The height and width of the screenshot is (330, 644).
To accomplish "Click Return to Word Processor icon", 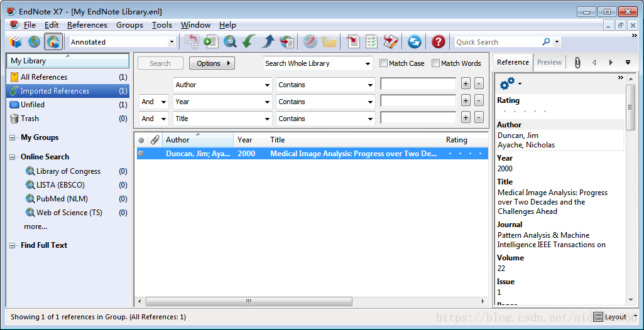I will point(391,42).
